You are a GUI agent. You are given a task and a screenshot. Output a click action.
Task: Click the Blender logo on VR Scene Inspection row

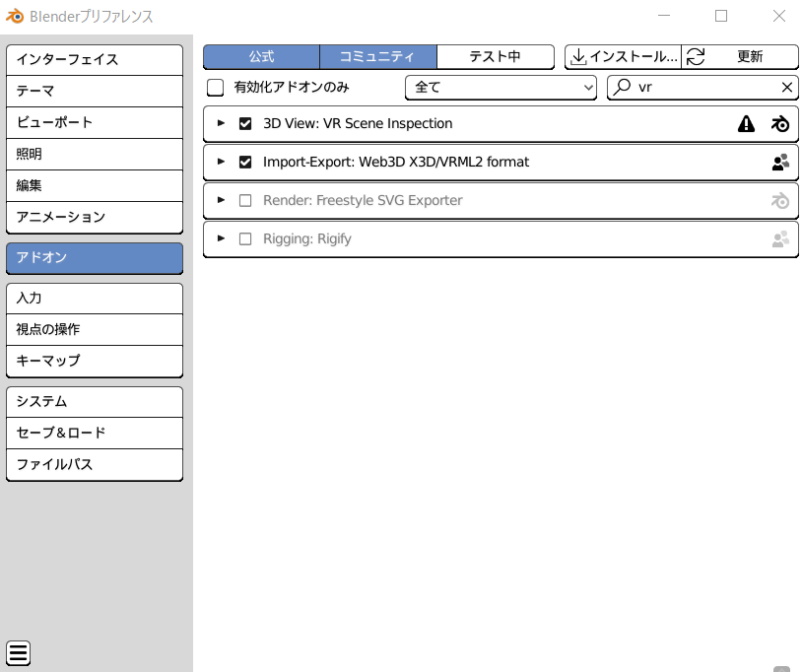[780, 124]
